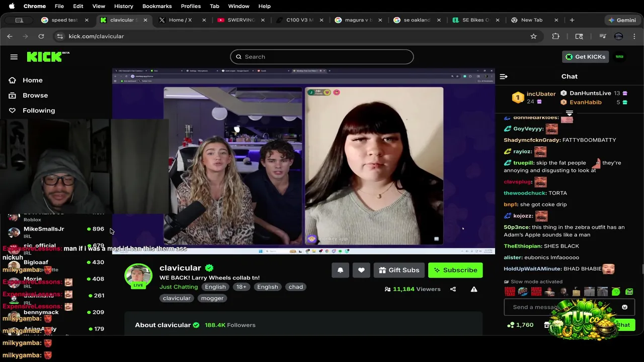
Task: Toggle the stream notification bell
Action: pos(340,270)
